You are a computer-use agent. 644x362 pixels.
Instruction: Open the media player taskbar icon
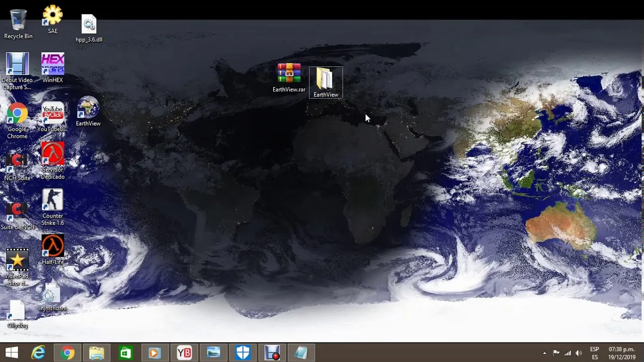[x=155, y=352]
